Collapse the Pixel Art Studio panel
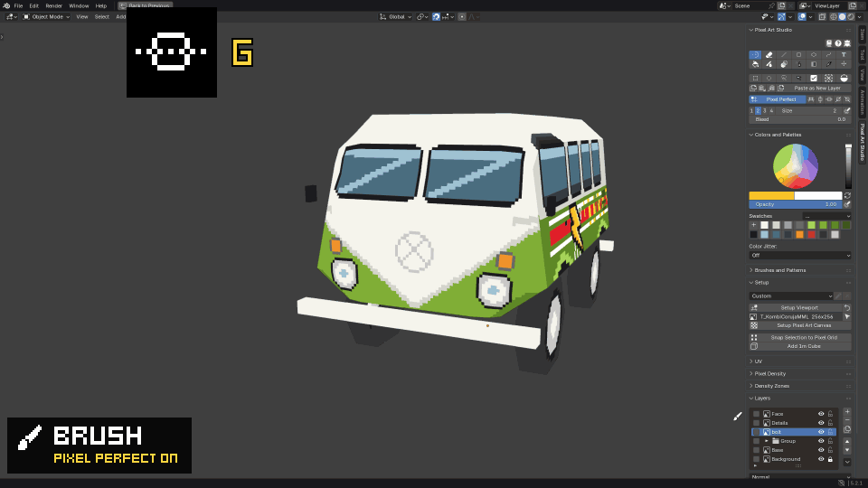The image size is (868, 488). pyautogui.click(x=751, y=30)
